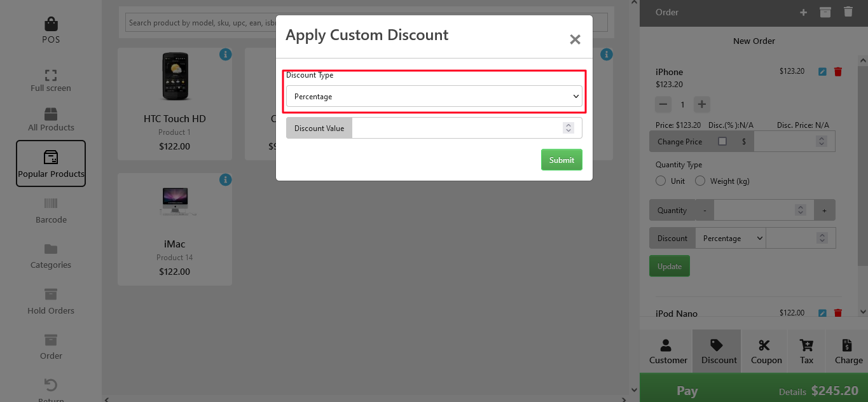
Task: Switch to the Customer tab
Action: coord(668,351)
